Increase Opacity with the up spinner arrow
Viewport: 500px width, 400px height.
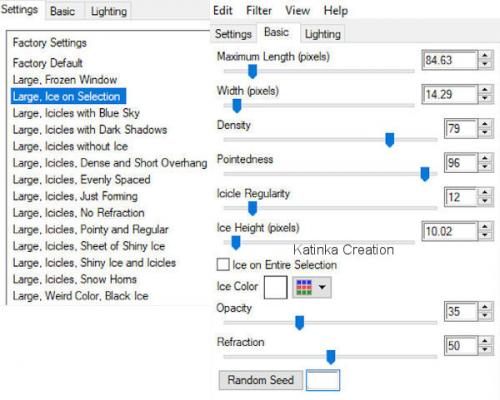pyautogui.click(x=485, y=307)
